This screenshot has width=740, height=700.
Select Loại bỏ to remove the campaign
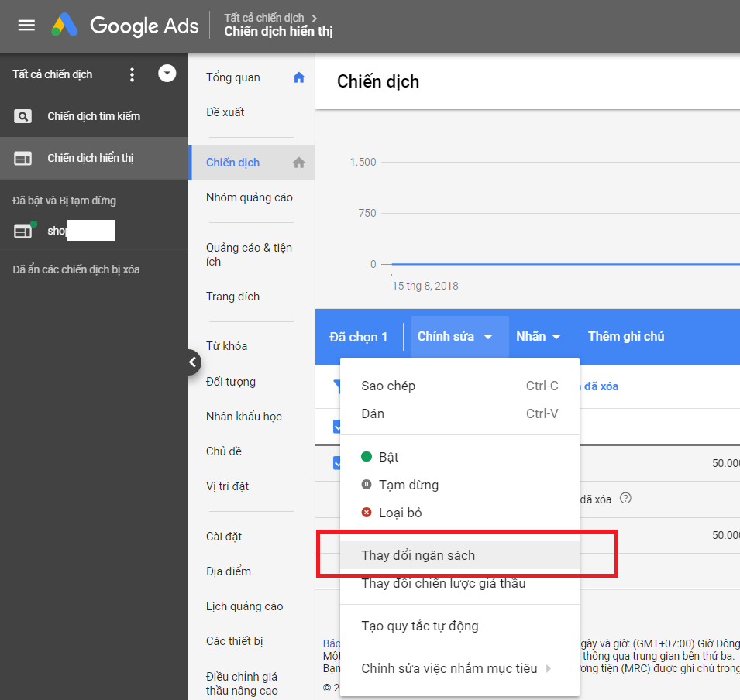400,513
